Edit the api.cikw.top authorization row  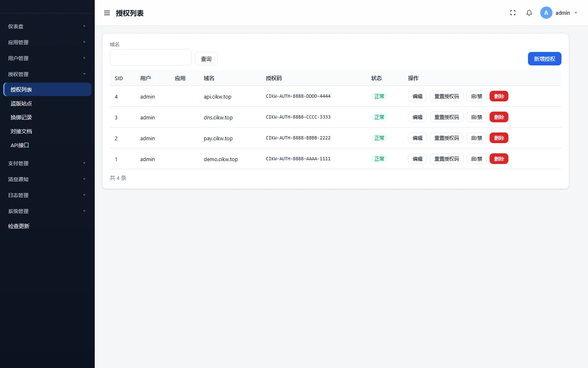pyautogui.click(x=417, y=96)
